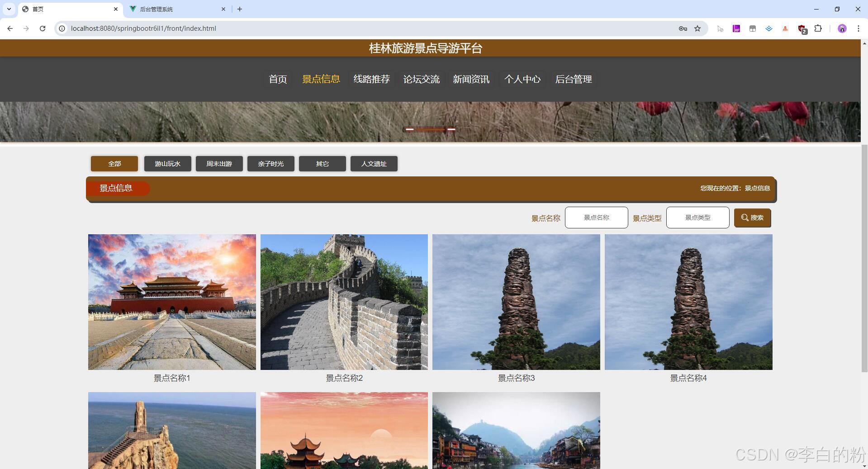Click the scrollbar down arrow
This screenshot has height=469, width=868.
[x=864, y=466]
